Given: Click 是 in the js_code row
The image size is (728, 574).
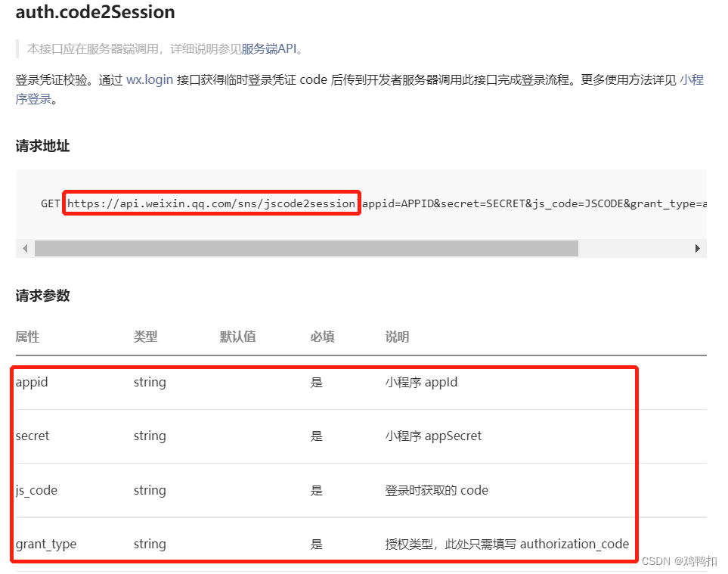Looking at the screenshot, I should 316,490.
